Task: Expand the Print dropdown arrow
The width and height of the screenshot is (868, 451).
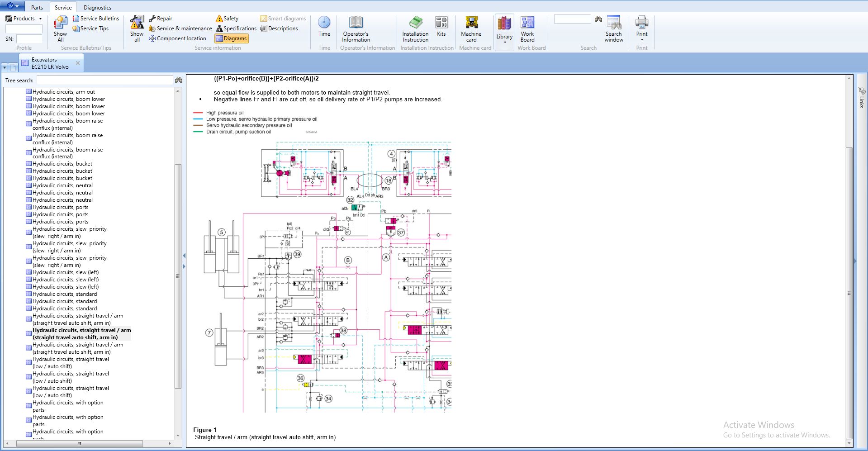Action: (x=641, y=40)
